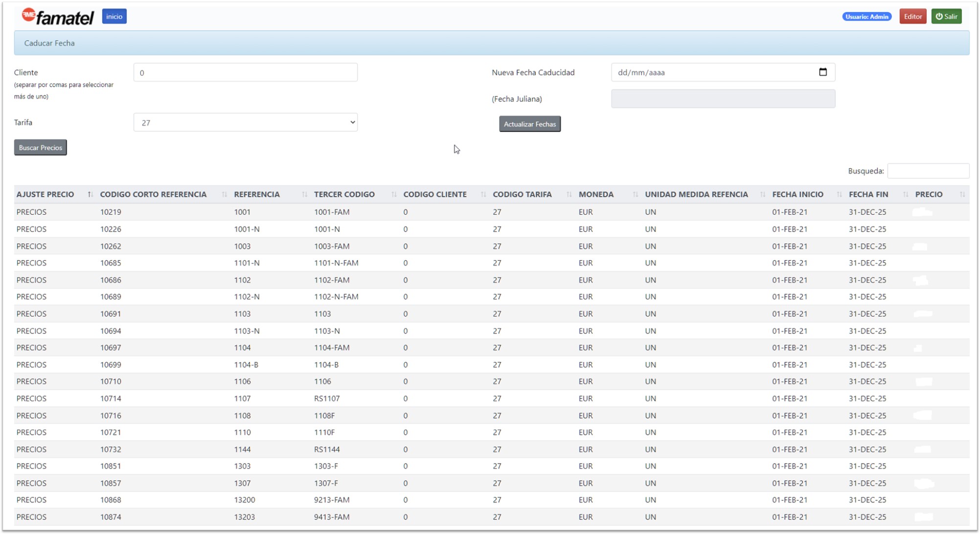
Task: Select cell with short code 10691
Action: point(111,314)
